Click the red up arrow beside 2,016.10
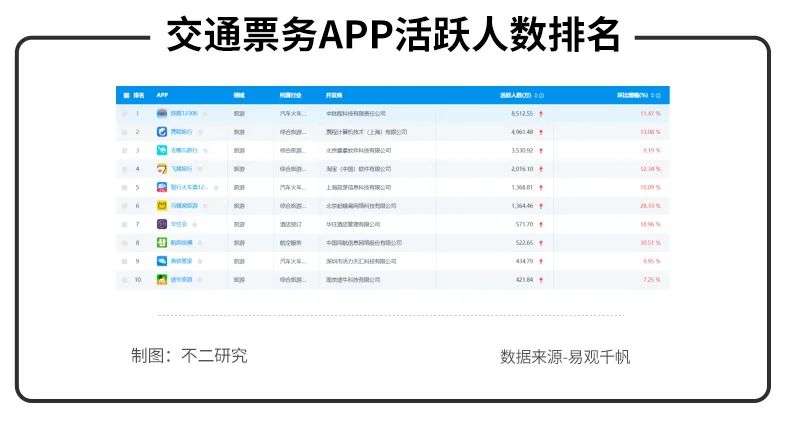 (541, 169)
